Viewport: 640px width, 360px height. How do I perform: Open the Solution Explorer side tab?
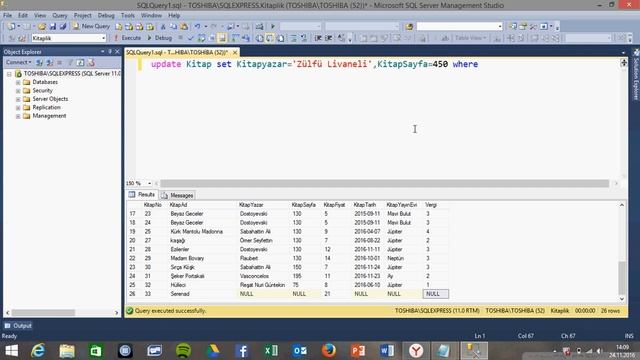636,75
